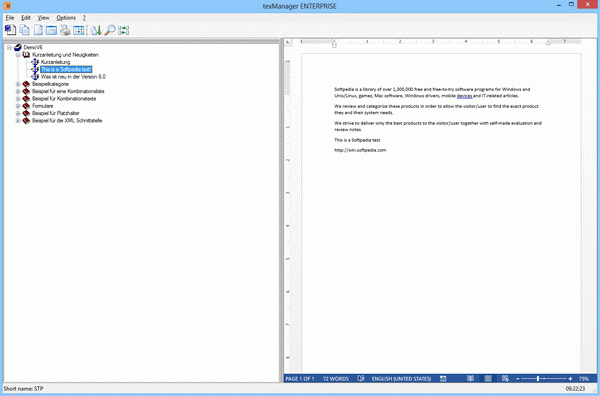The image size is (600, 396).
Task: Click the blank page toolbar icon
Action: (38, 30)
